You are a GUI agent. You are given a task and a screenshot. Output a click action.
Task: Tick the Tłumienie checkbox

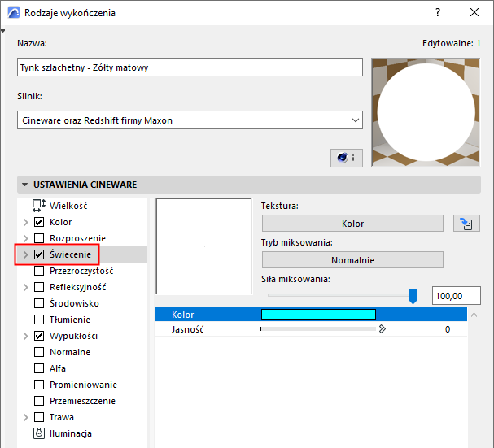point(39,320)
